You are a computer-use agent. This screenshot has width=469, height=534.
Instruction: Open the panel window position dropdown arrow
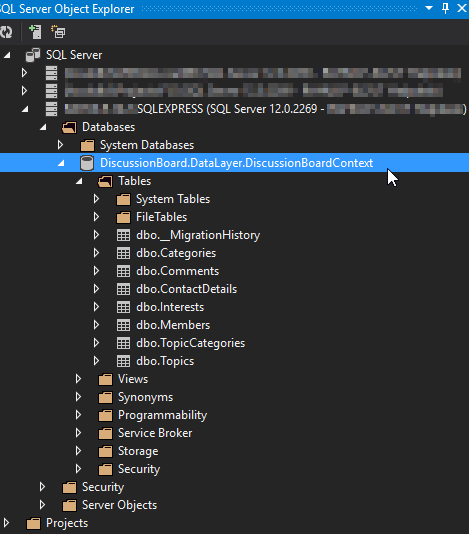[x=429, y=8]
